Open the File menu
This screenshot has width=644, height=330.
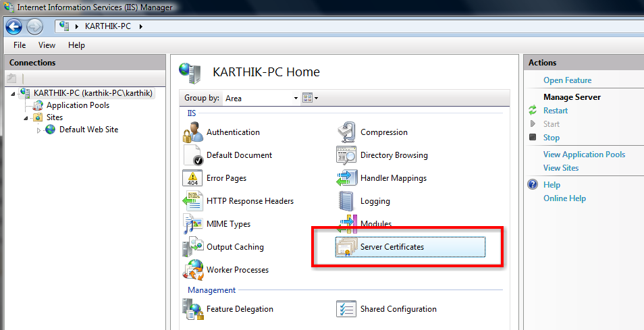(20, 45)
